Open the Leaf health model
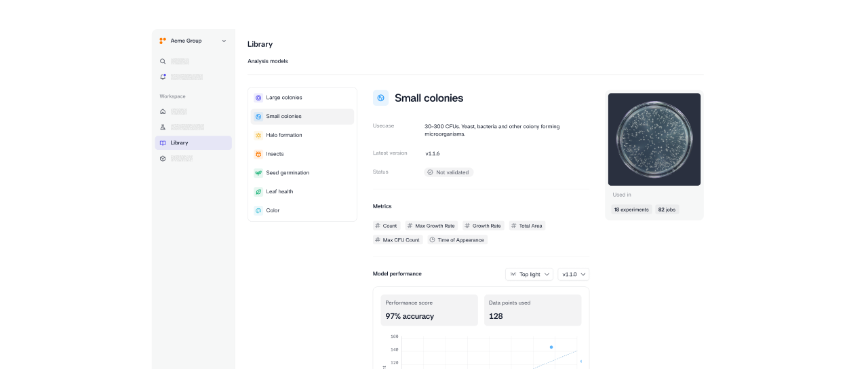868x369 pixels. pyautogui.click(x=302, y=191)
